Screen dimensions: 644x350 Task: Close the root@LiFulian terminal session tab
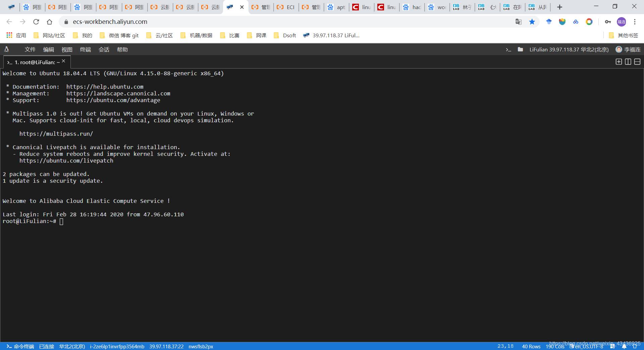click(63, 61)
